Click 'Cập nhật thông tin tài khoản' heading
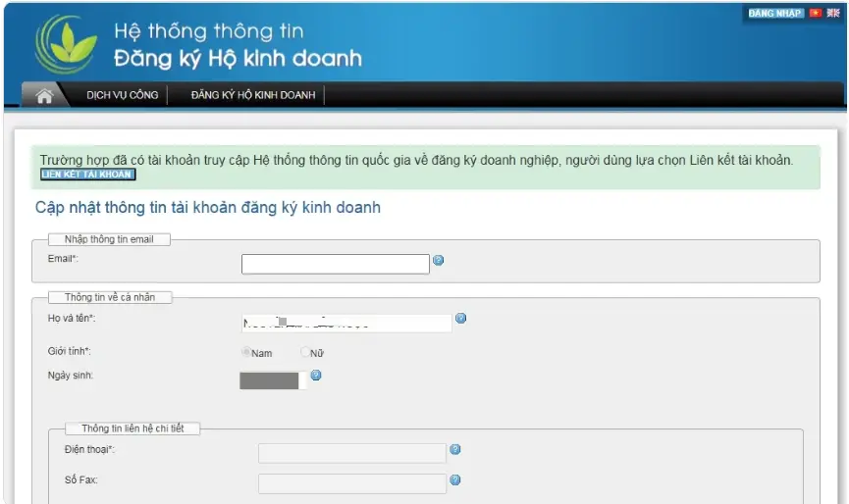The width and height of the screenshot is (849, 504). pyautogui.click(x=207, y=208)
